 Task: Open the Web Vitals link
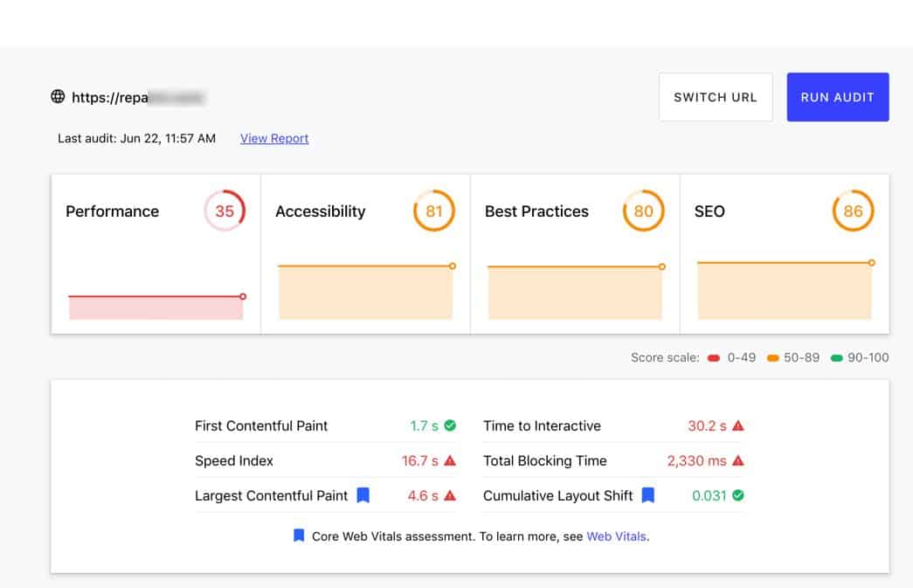tap(616, 536)
